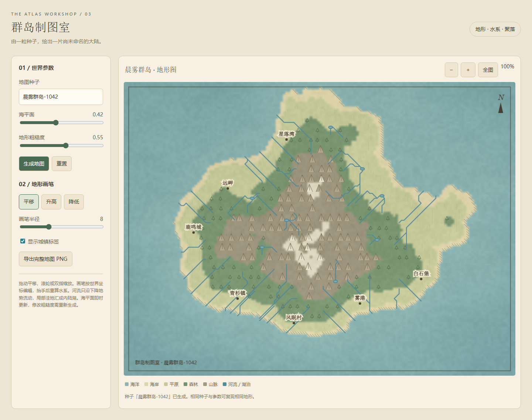This screenshot has height=420, width=532.
Task: Select the 降低 brush mode
Action: [74, 202]
